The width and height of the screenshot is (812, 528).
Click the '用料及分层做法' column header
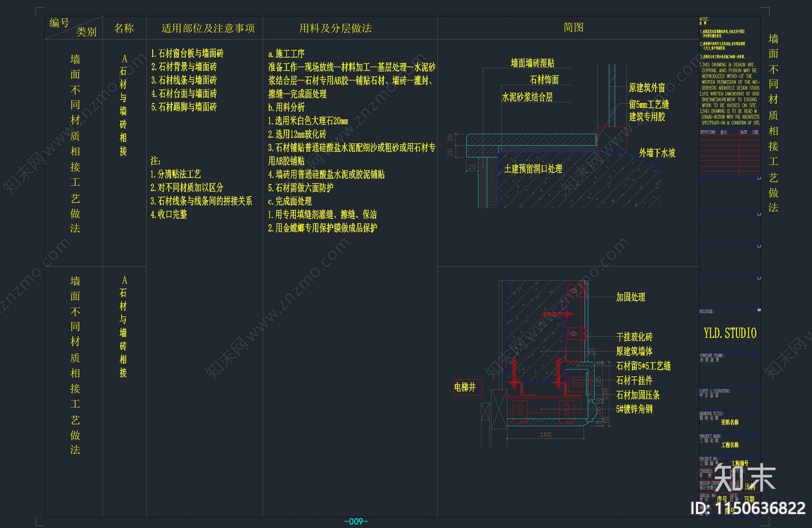[335, 28]
